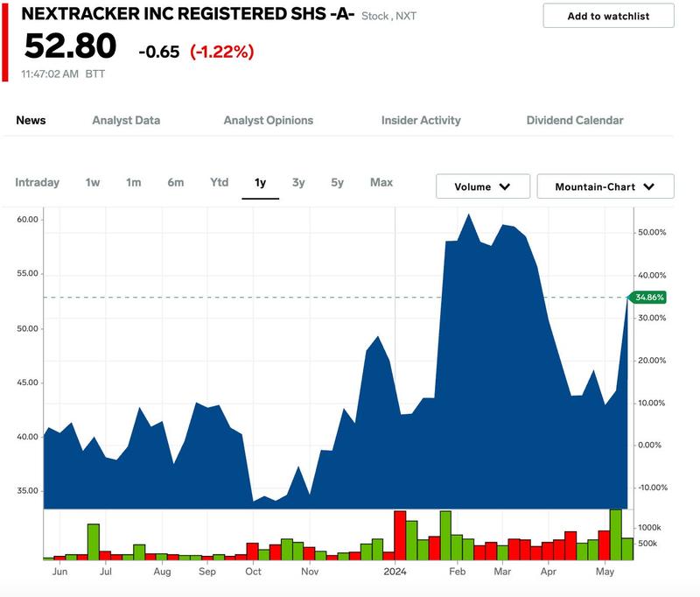The image size is (700, 597).
Task: Click the May x-axis label
Action: point(605,572)
